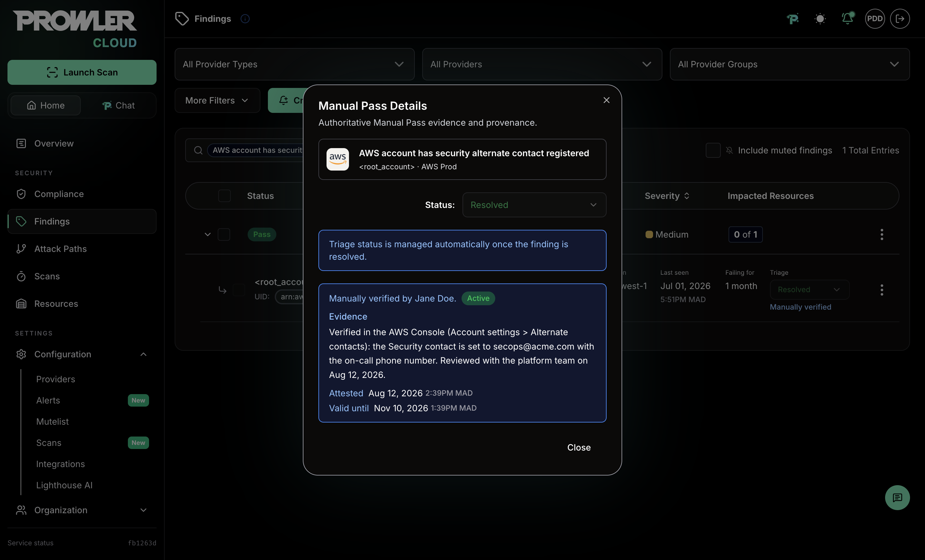
Task: Collapse the Pass finding row chevron
Action: click(207, 234)
